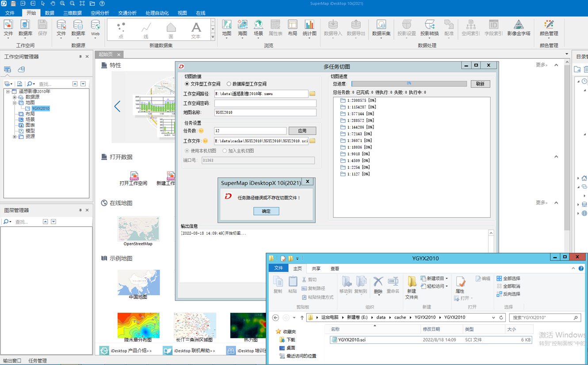The height and width of the screenshot is (365, 588).
Task: Click the 任务数 help hint icon
Action: pyautogui.click(x=201, y=131)
